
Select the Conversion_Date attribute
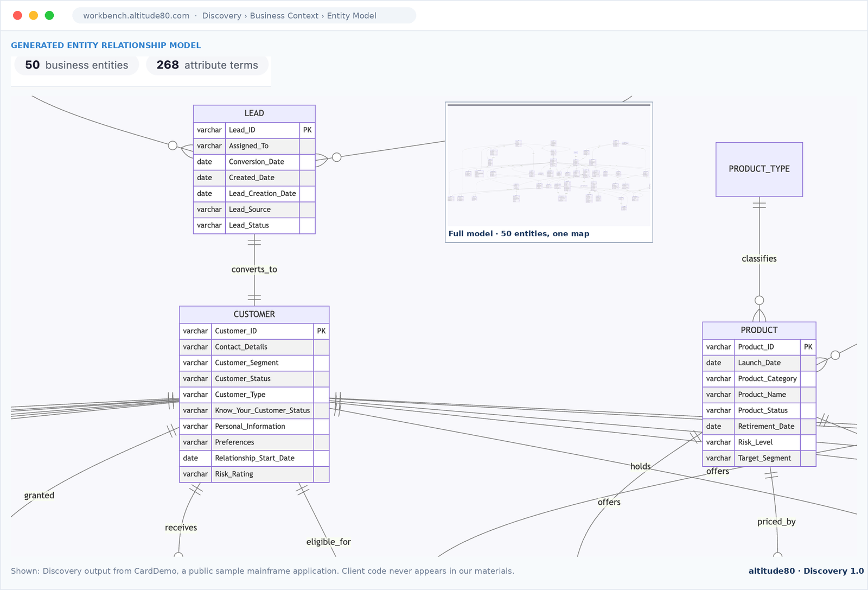point(254,162)
